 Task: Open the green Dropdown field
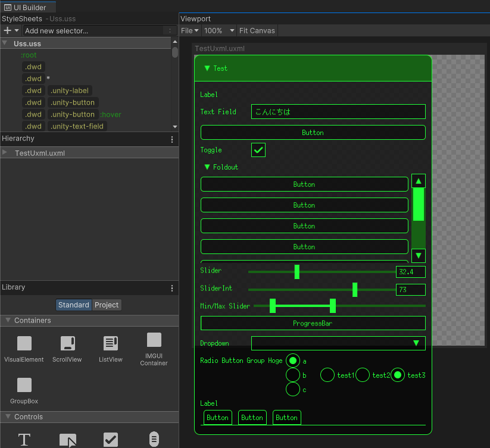338,343
